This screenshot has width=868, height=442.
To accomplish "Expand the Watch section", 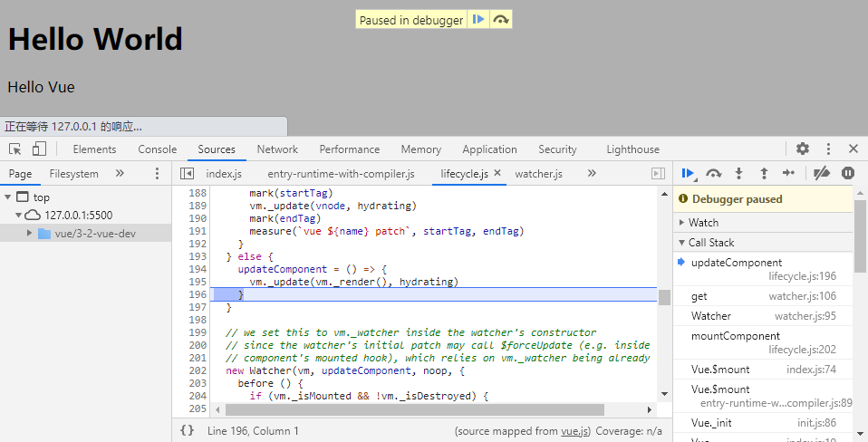I will (x=763, y=223).
